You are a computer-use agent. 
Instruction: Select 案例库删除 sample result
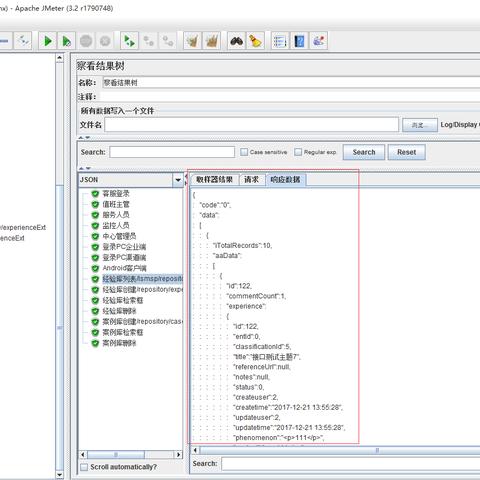point(119,343)
